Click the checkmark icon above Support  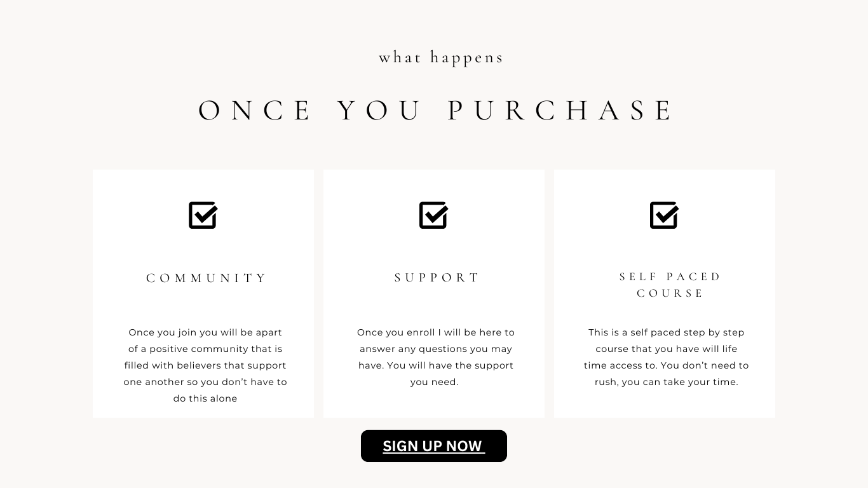coord(434,215)
